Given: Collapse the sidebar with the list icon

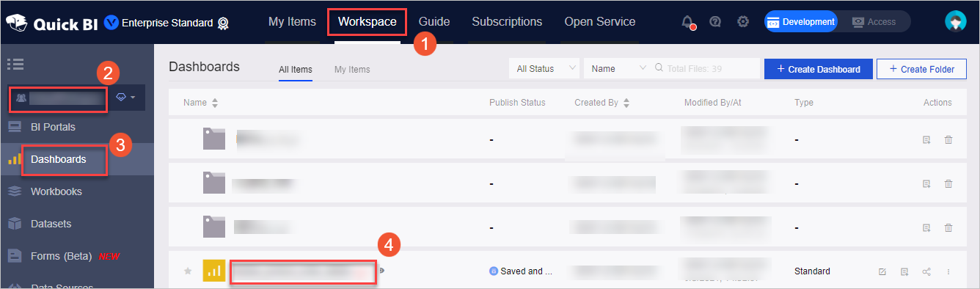Looking at the screenshot, I should 15,64.
